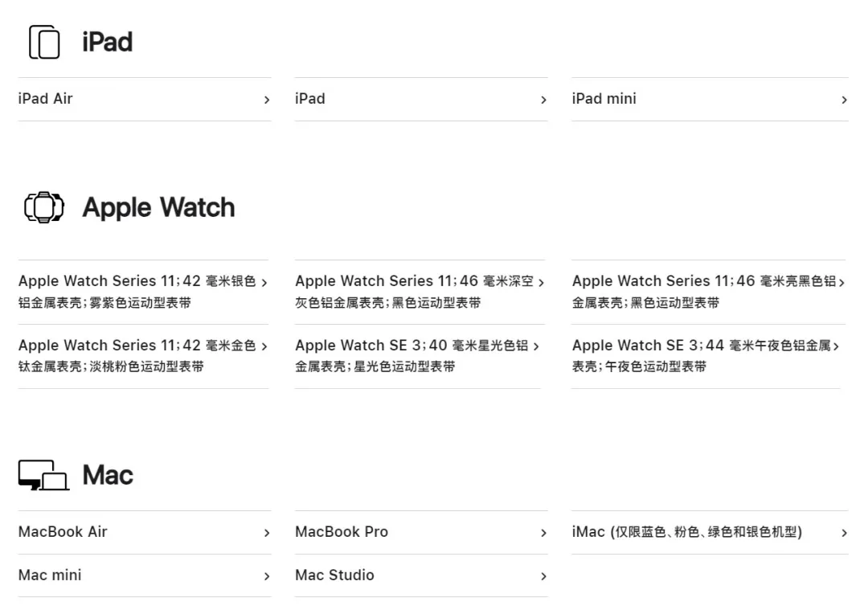The width and height of the screenshot is (868, 610).
Task: Click the Apple Watch section heading
Action: (x=158, y=207)
